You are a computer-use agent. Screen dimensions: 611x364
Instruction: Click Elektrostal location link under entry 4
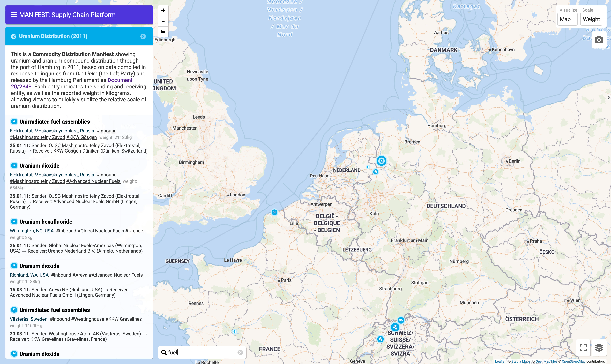click(x=52, y=131)
